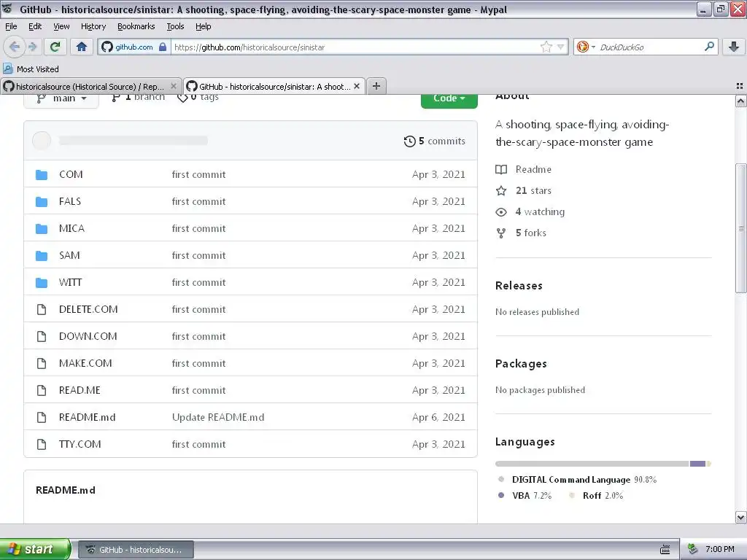Open a new tab with plus button
This screenshot has height=560, width=747.
[x=376, y=86]
